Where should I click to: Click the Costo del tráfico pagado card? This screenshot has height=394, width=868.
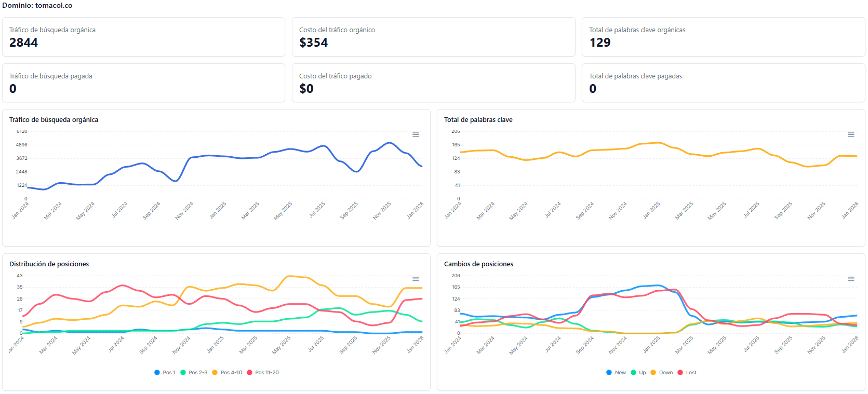pyautogui.click(x=433, y=83)
